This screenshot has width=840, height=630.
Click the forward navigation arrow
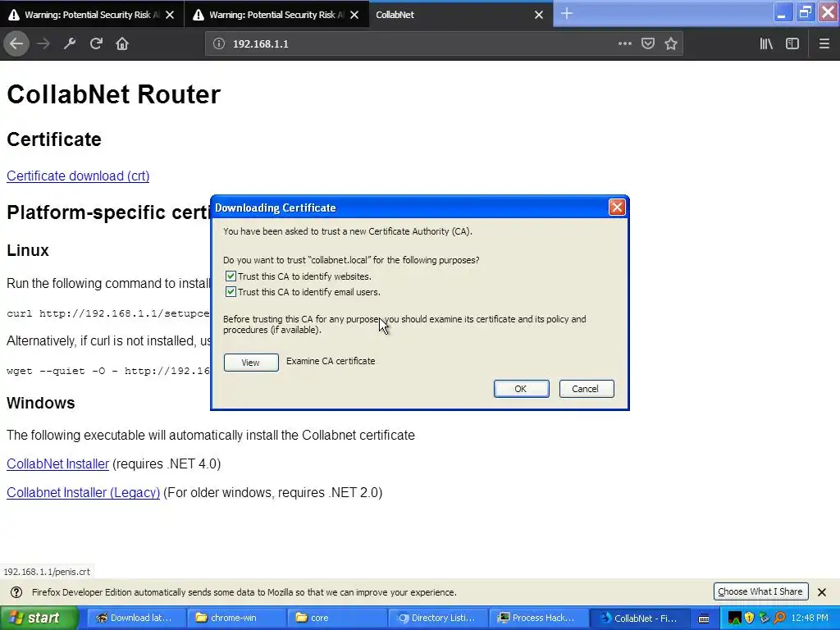pyautogui.click(x=43, y=43)
